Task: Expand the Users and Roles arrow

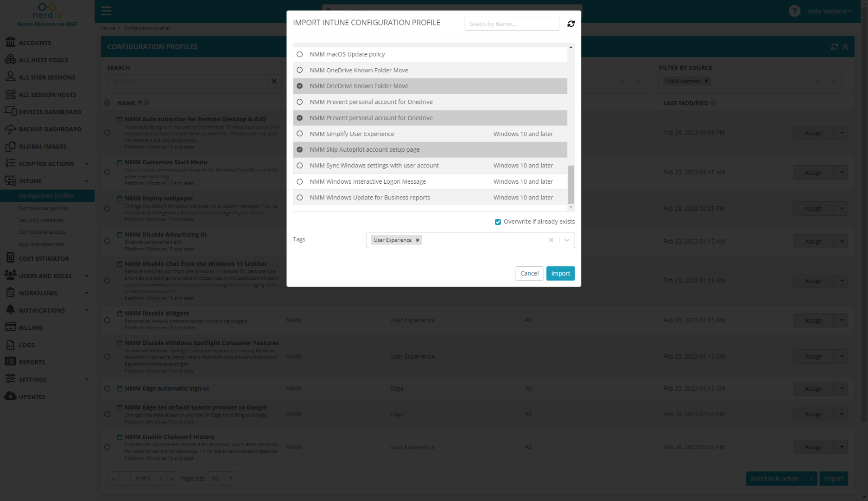Action: pos(87,276)
